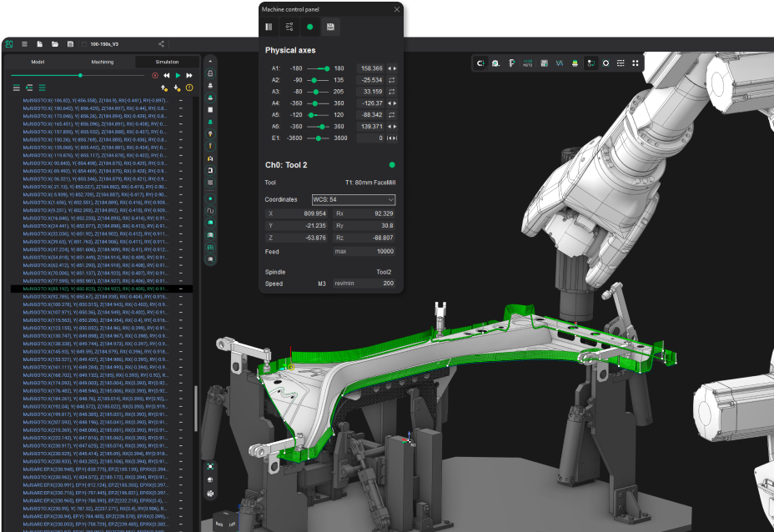Screen dimensions: 774x532
Task: Click the open folder icon
Action: pyautogui.click(x=54, y=44)
